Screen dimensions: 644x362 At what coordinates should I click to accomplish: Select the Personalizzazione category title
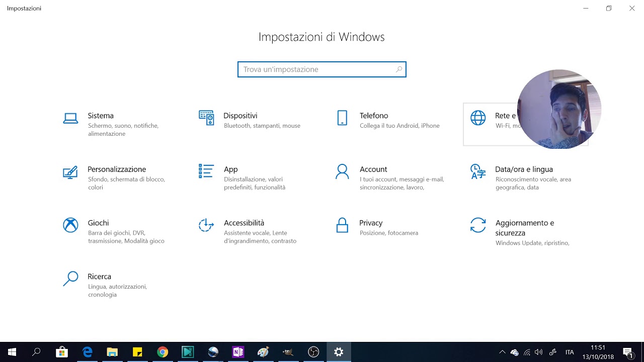pos(117,169)
